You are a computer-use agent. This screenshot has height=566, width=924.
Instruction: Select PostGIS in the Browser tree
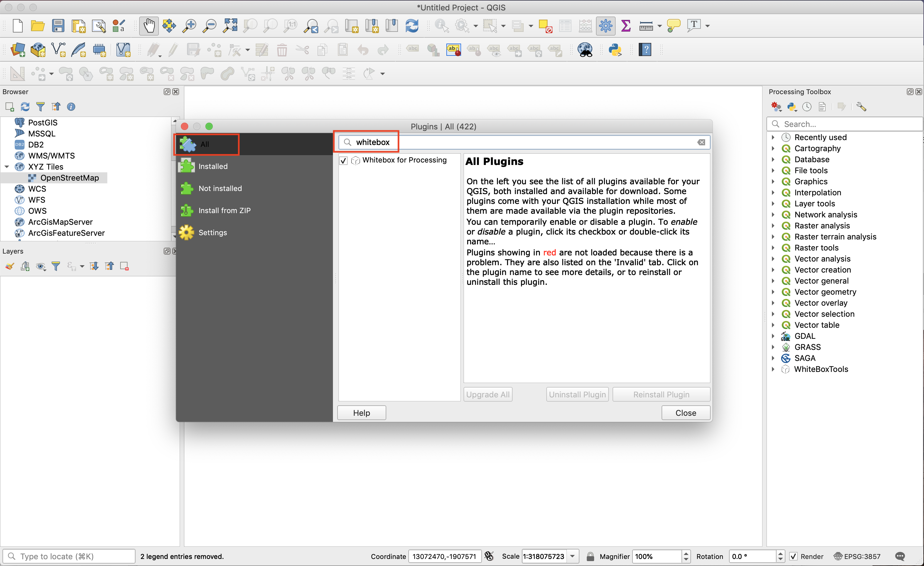tap(42, 123)
